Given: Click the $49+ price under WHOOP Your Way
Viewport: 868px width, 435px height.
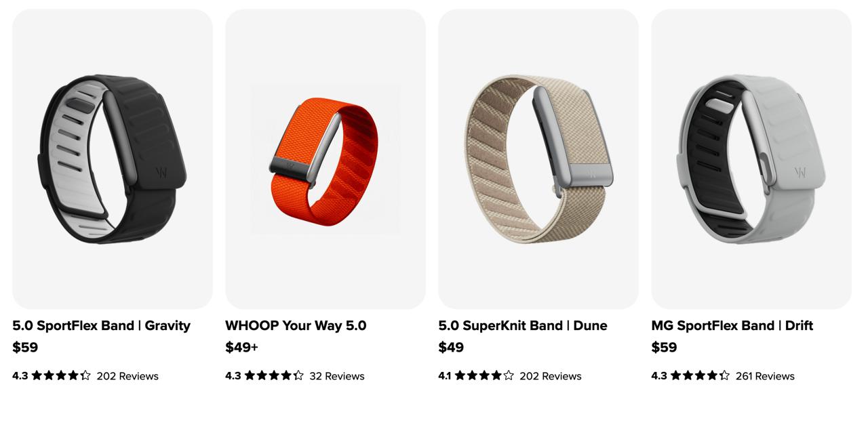Looking at the screenshot, I should (x=241, y=348).
